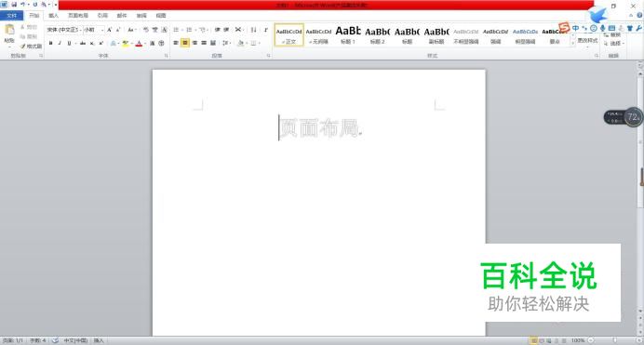Open the paragraph dialog launcher
644x345 pixels.
click(x=268, y=56)
